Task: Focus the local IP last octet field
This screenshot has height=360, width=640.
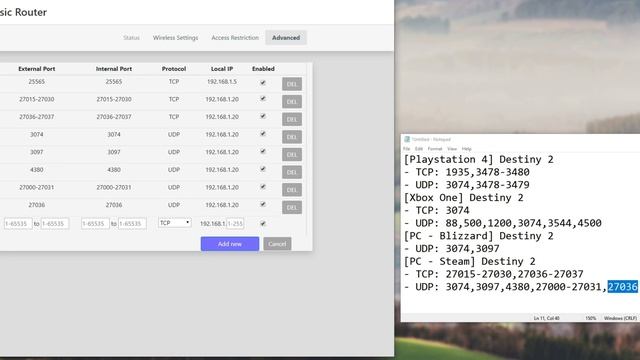Action: click(235, 224)
